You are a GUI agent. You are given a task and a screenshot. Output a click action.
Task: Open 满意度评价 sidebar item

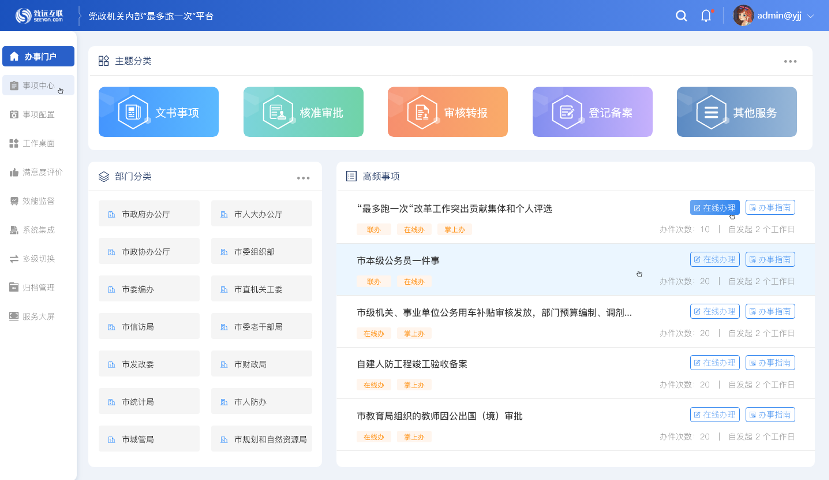36,172
